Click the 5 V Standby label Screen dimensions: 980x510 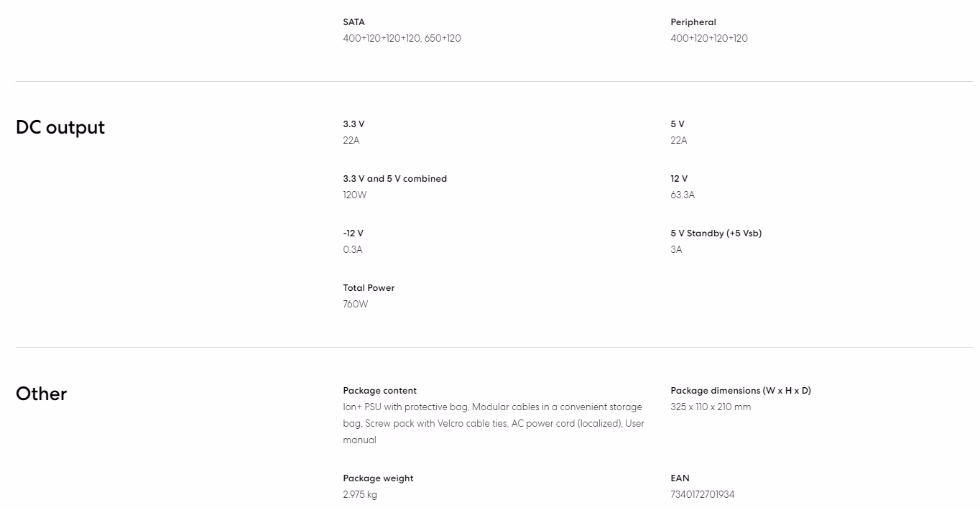coord(716,233)
